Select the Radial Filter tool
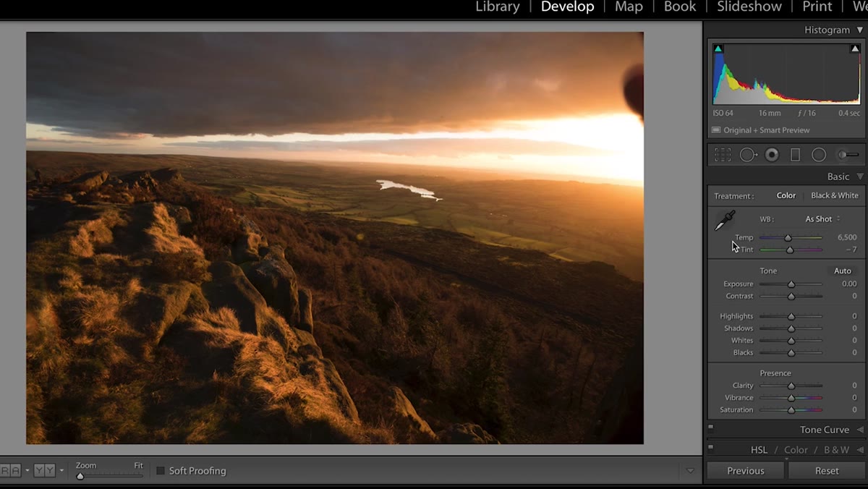The width and height of the screenshot is (868, 489). coord(819,155)
